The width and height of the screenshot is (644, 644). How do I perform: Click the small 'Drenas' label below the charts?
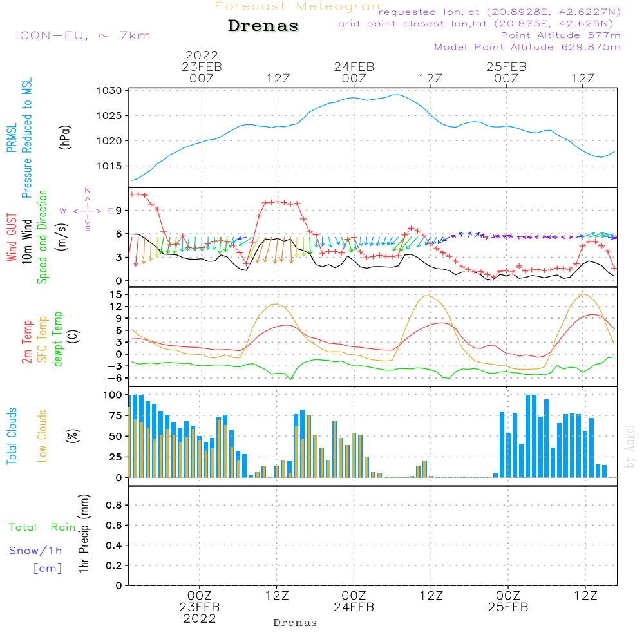[x=296, y=623]
